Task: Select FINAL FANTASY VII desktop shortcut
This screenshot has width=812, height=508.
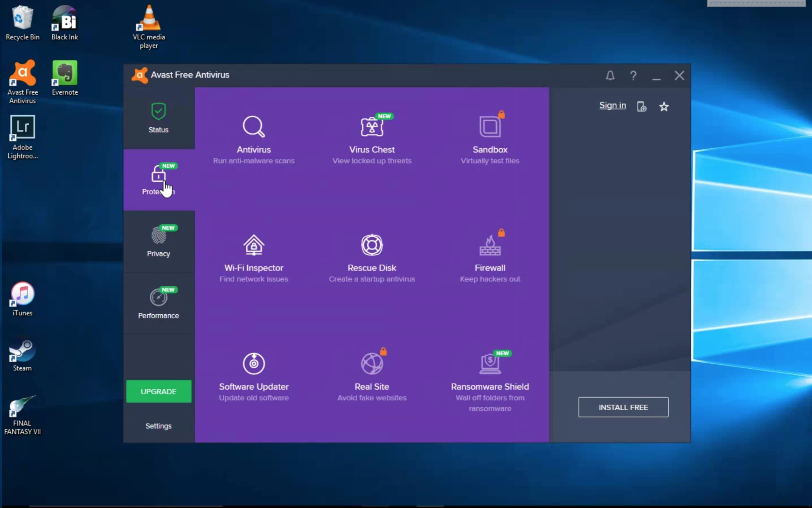Action: [23, 415]
